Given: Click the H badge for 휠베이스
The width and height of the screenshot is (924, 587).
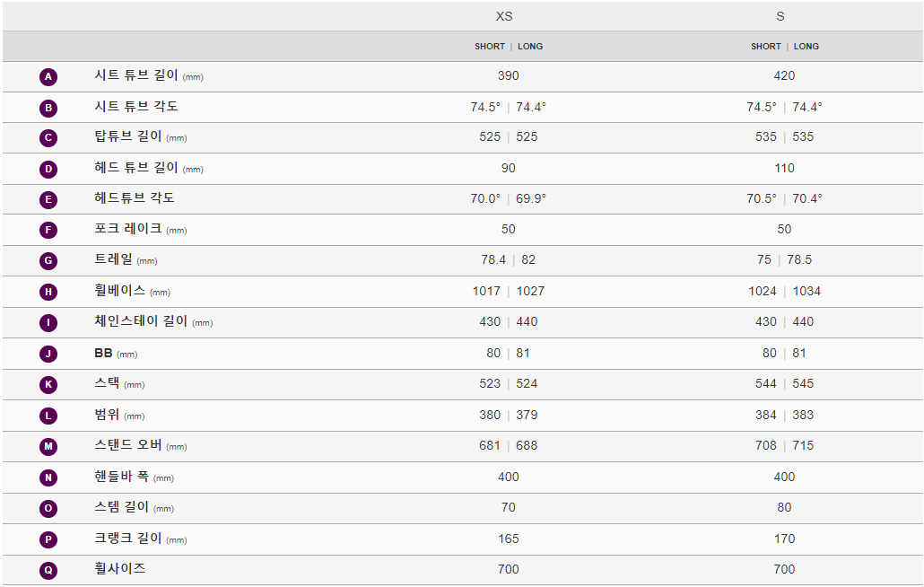Looking at the screenshot, I should coord(48,292).
